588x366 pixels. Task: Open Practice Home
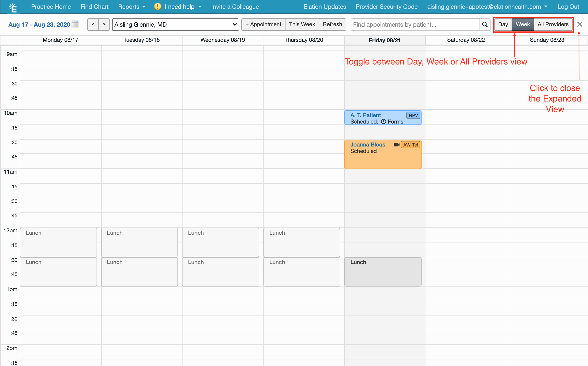(x=51, y=6)
